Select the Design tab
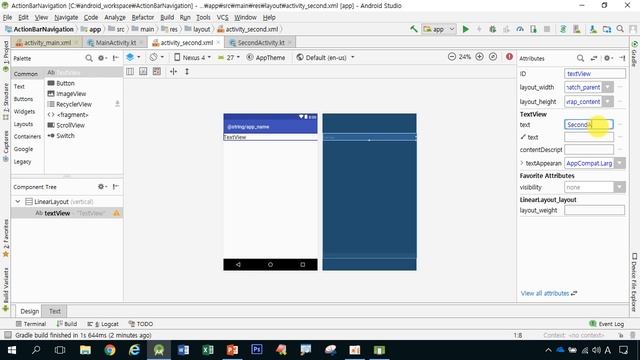The height and width of the screenshot is (360, 640). click(x=29, y=311)
